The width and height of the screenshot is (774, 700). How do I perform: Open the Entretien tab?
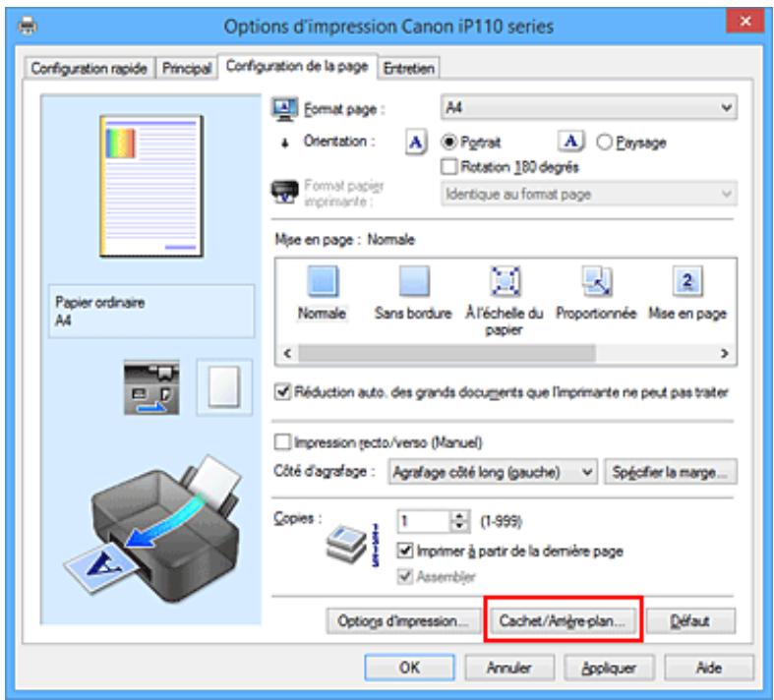coord(409,68)
